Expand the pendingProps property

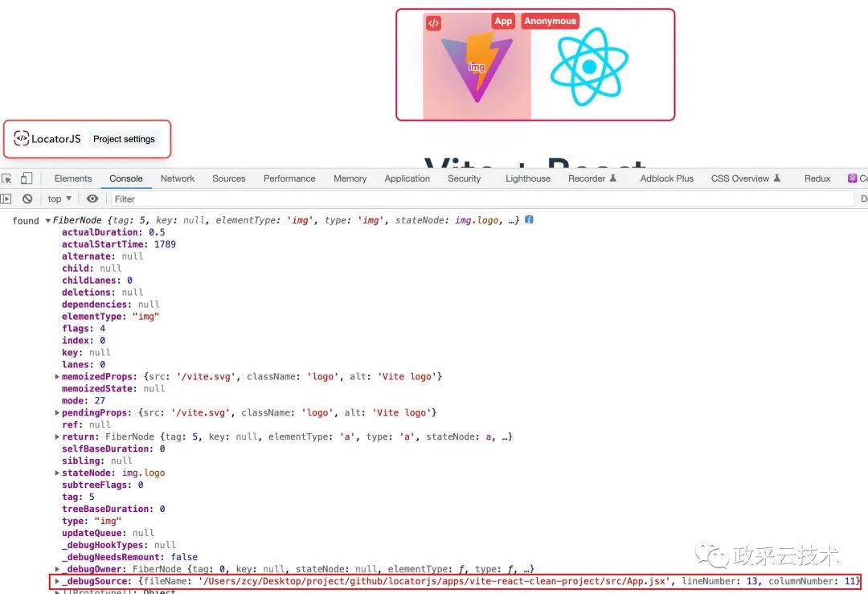pyautogui.click(x=57, y=412)
